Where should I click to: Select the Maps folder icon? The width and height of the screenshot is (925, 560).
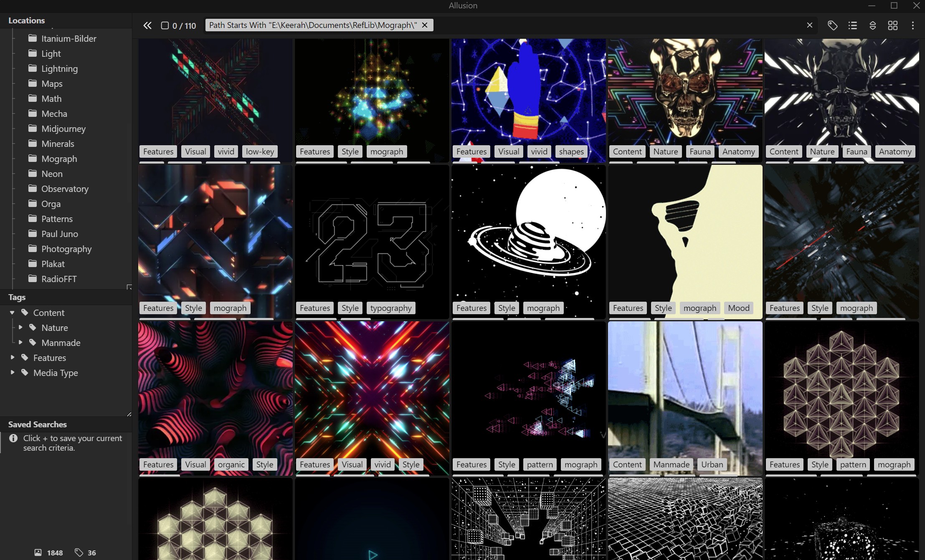click(33, 83)
